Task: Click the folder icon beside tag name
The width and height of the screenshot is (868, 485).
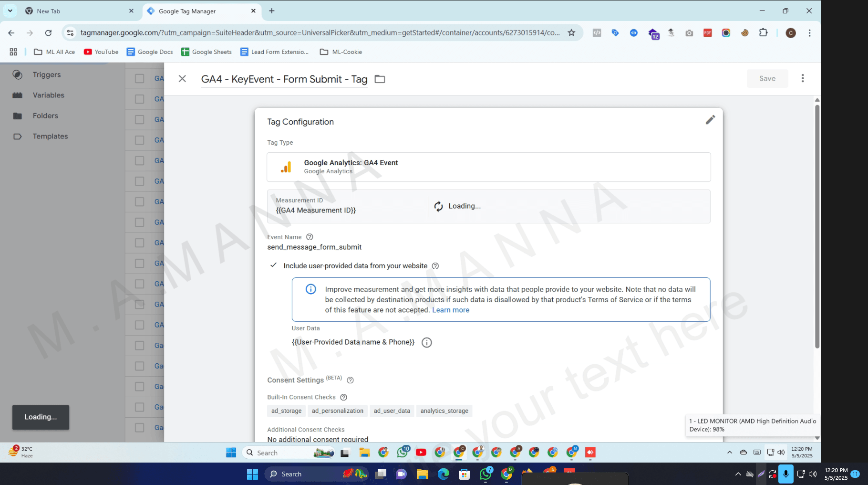Action: [380, 79]
